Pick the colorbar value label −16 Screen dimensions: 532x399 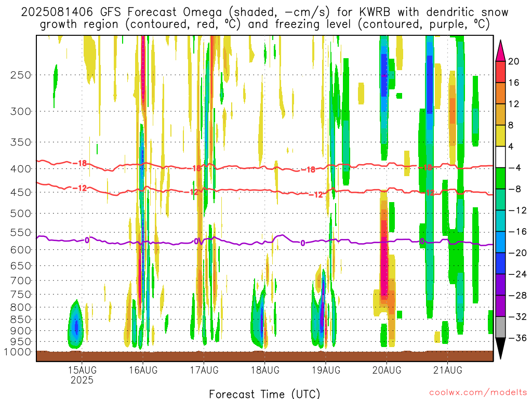coord(517,232)
